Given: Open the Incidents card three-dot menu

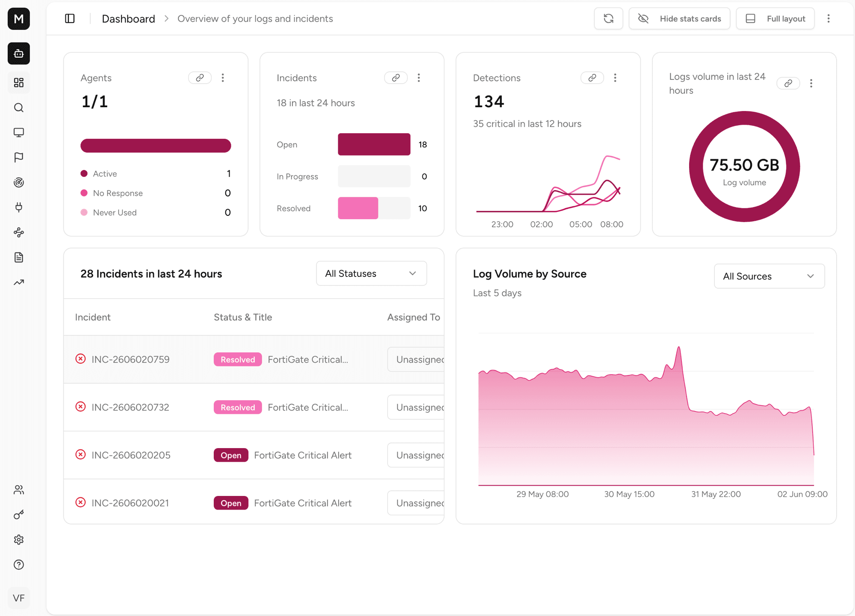Looking at the screenshot, I should coord(419,78).
